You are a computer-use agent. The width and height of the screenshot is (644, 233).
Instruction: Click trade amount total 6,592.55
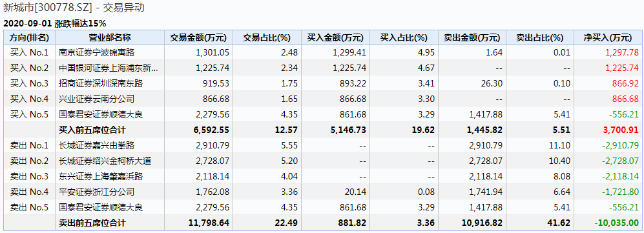[x=211, y=130]
